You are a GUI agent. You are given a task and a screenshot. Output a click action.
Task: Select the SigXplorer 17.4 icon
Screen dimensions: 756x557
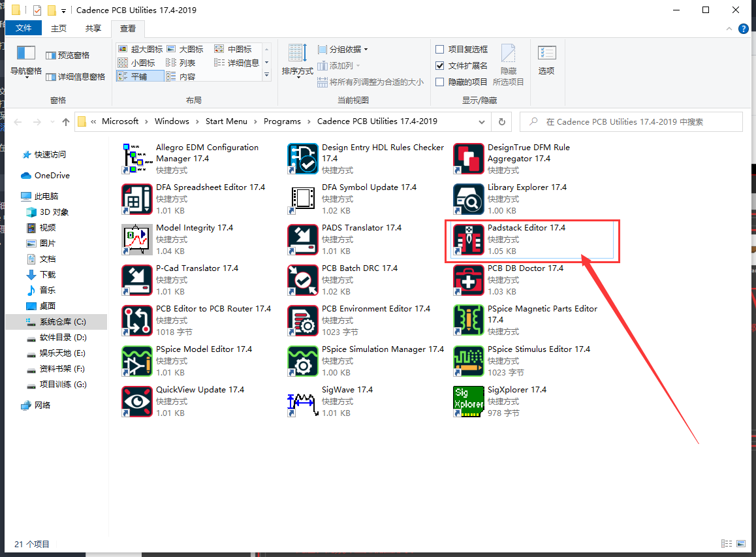468,402
